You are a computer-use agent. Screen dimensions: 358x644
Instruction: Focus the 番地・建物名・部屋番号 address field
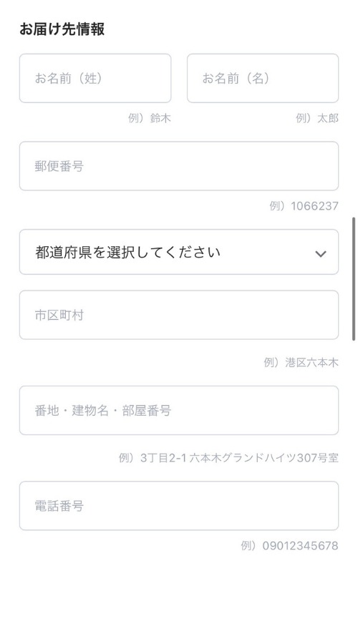179,410
